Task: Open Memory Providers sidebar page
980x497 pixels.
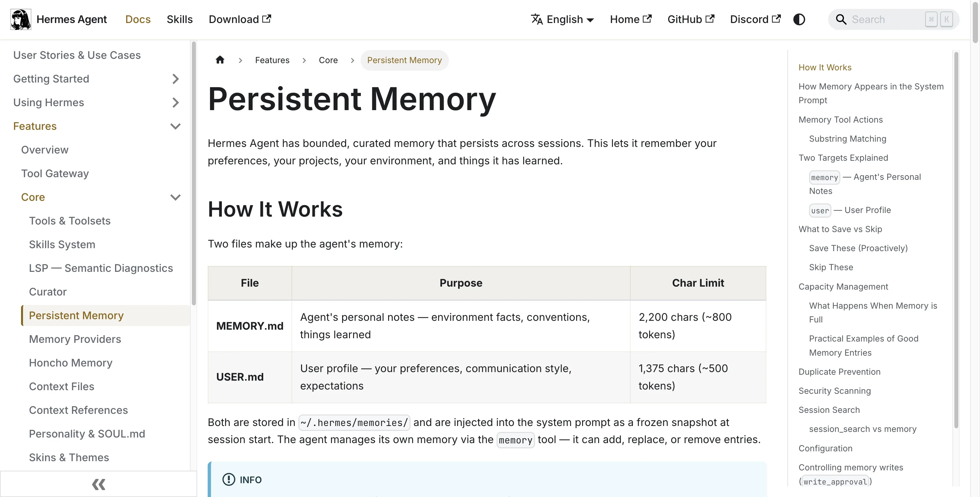Action: [75, 339]
